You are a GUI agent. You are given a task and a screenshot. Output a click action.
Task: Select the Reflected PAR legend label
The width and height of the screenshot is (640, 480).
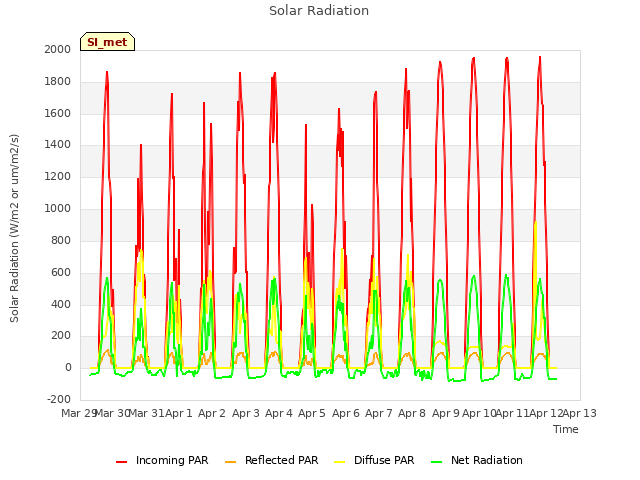tap(281, 460)
